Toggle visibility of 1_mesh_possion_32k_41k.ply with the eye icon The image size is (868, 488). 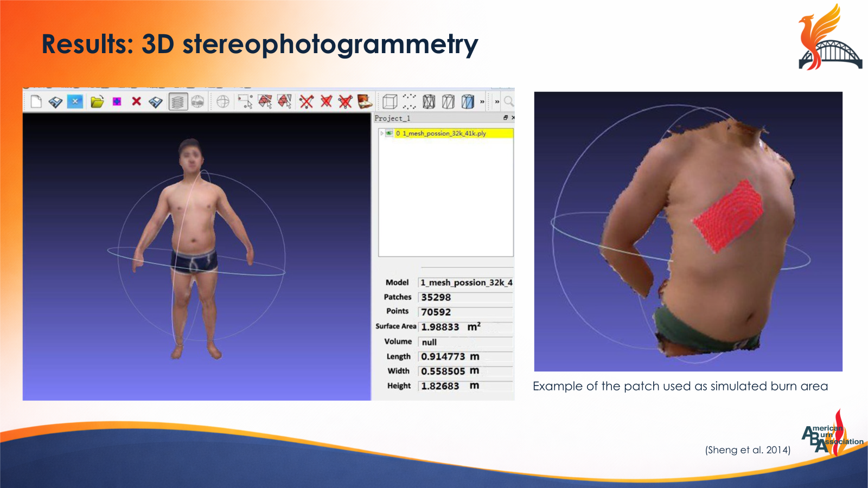(x=388, y=132)
